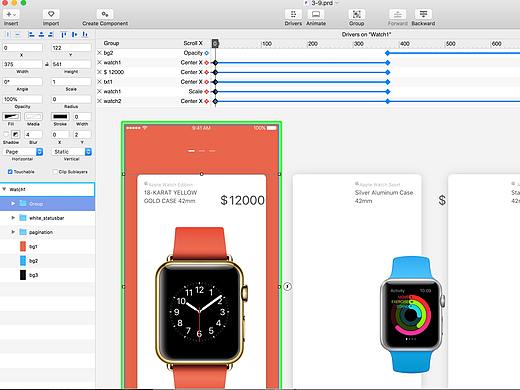The height and width of the screenshot is (390, 520).
Task: Open the Fill color swatch
Action: tap(11, 116)
